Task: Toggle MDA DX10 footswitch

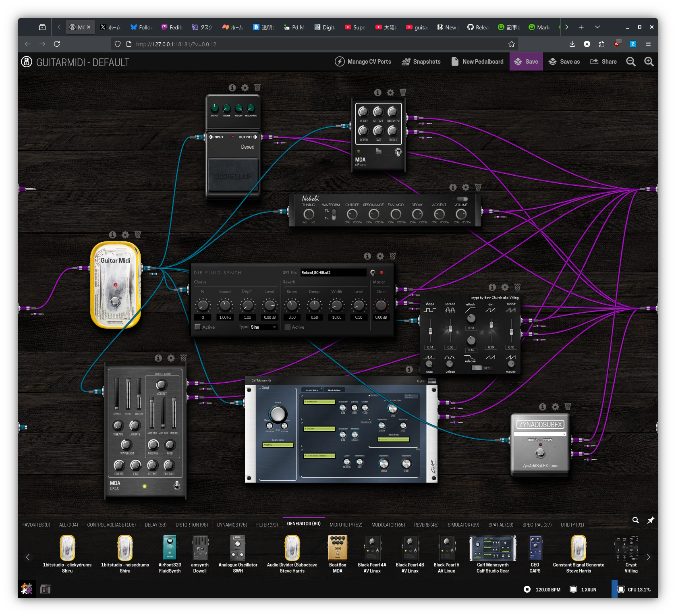Action: coord(176,485)
